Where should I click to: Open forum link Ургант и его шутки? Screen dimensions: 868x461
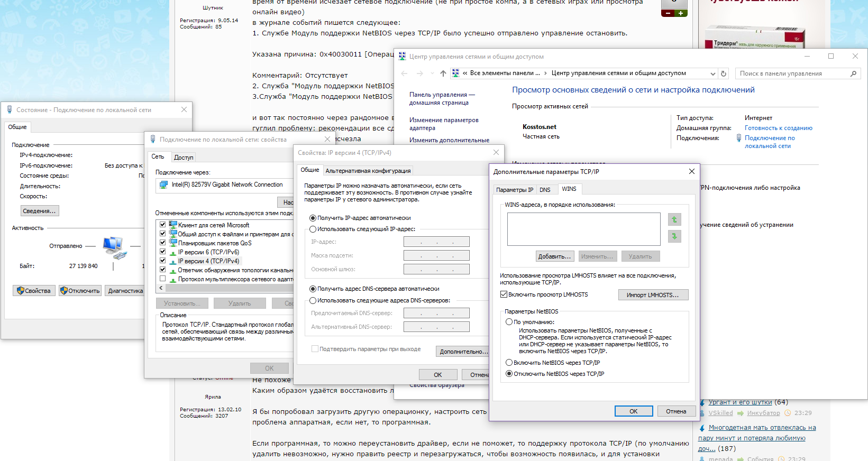coord(741,402)
